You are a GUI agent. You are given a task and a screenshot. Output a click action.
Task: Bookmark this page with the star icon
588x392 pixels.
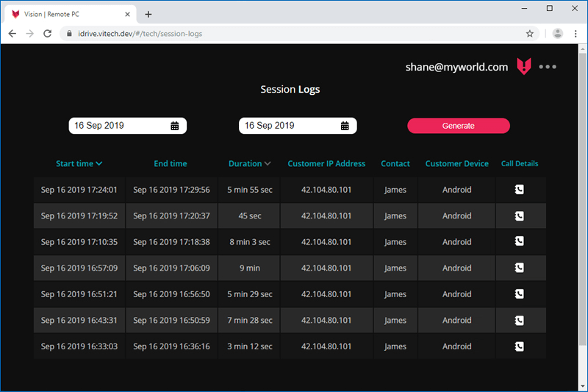point(530,34)
